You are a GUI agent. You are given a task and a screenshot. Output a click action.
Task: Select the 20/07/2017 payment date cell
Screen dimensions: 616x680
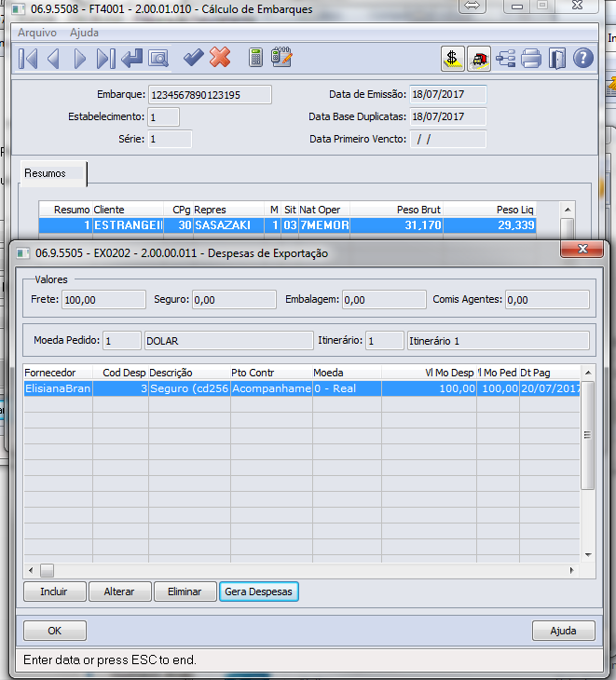tap(550, 388)
